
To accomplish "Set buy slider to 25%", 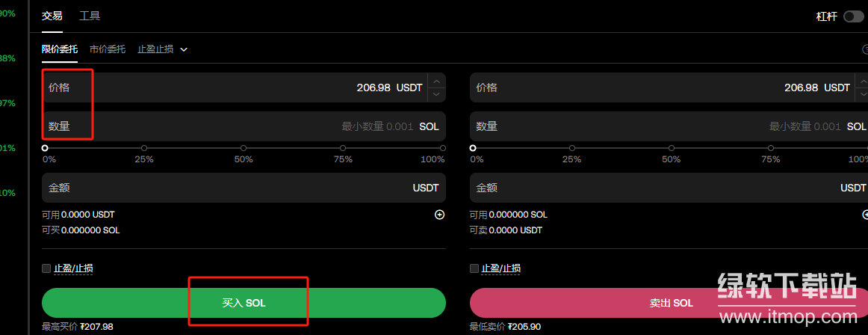I will pos(144,148).
